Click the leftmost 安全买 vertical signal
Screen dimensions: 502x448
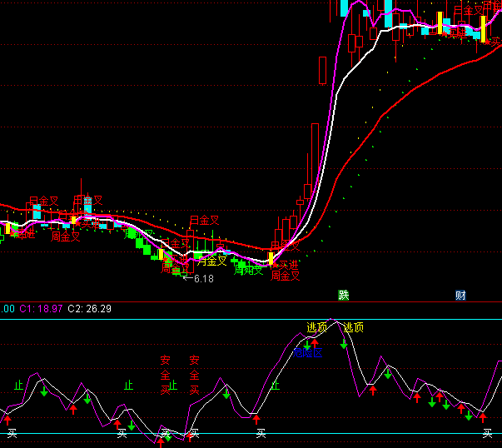point(165,376)
